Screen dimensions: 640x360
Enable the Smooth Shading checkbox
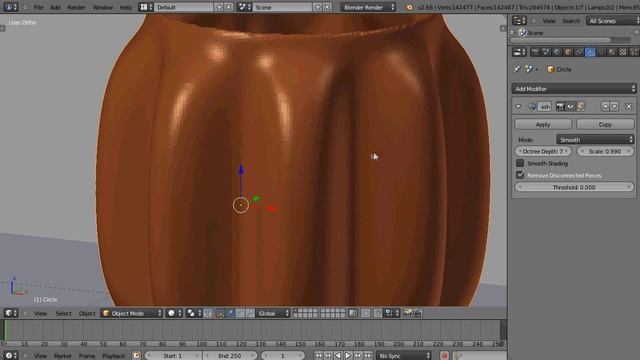(x=520, y=163)
